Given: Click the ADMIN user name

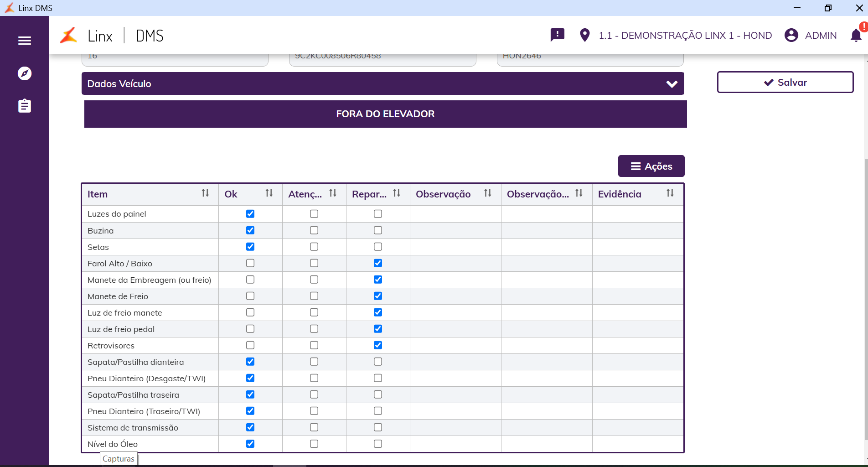Looking at the screenshot, I should (x=821, y=36).
